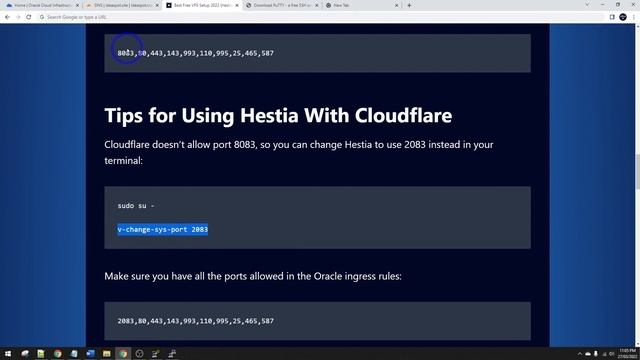640x360 pixels.
Task: Click the 'sudo su -' command line
Action: 136,206
